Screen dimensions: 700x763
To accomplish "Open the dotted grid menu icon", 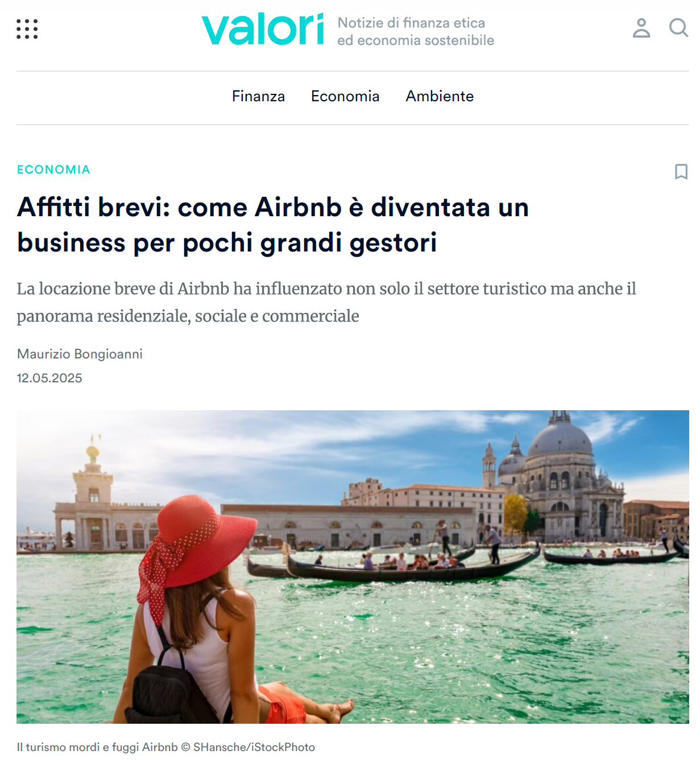I will tap(27, 29).
